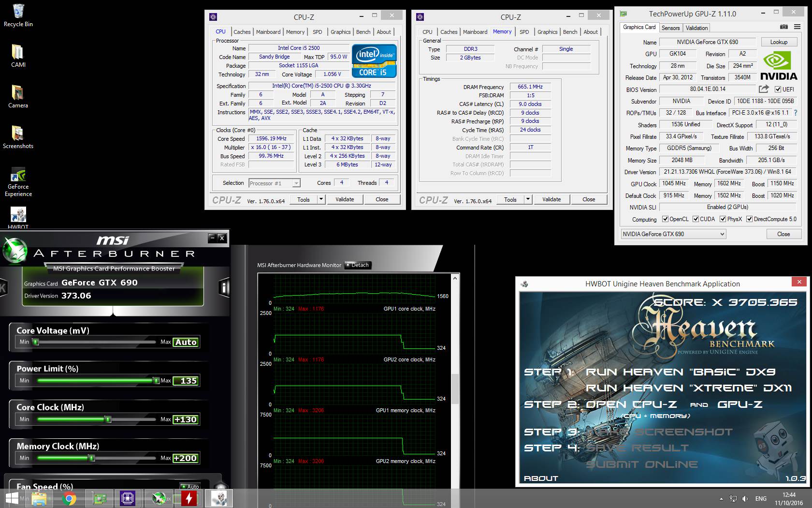Switch to MSI Afterburner taskbar icon
The image size is (812, 508).
click(x=159, y=498)
